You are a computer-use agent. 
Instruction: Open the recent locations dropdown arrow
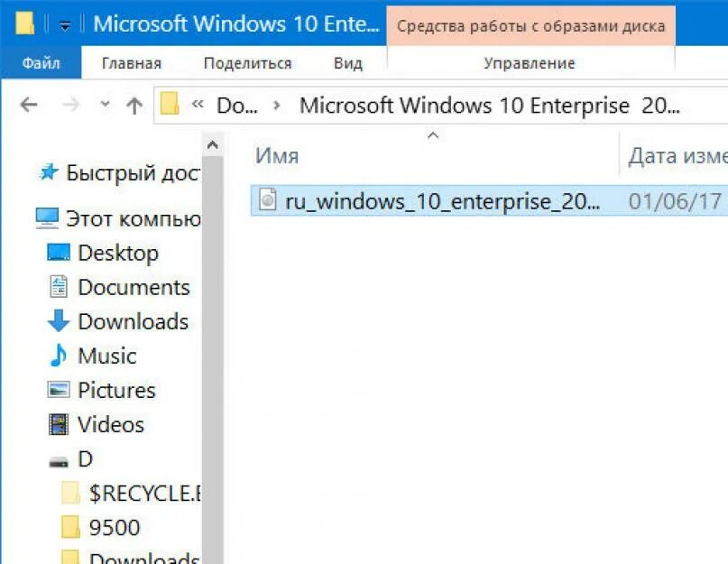coord(106,104)
